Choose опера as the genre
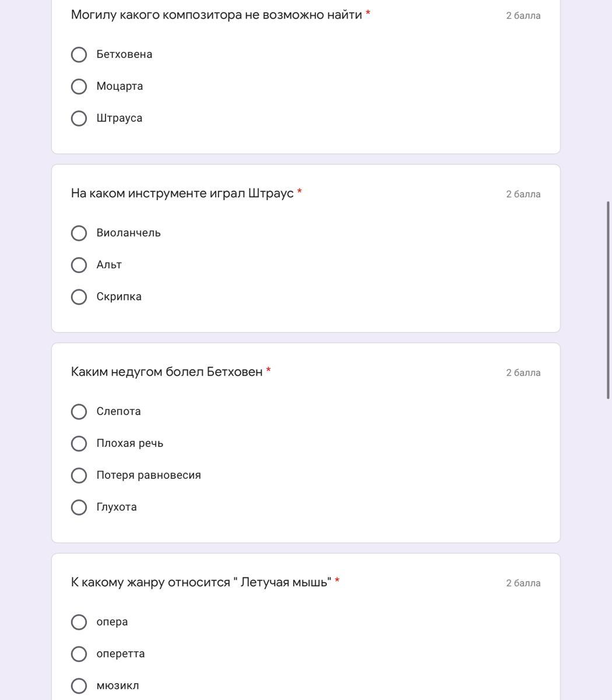The width and height of the screenshot is (612, 700). [x=79, y=622]
